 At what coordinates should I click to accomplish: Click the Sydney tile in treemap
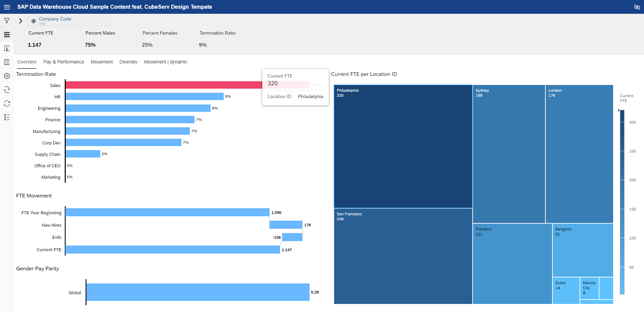[x=508, y=154]
